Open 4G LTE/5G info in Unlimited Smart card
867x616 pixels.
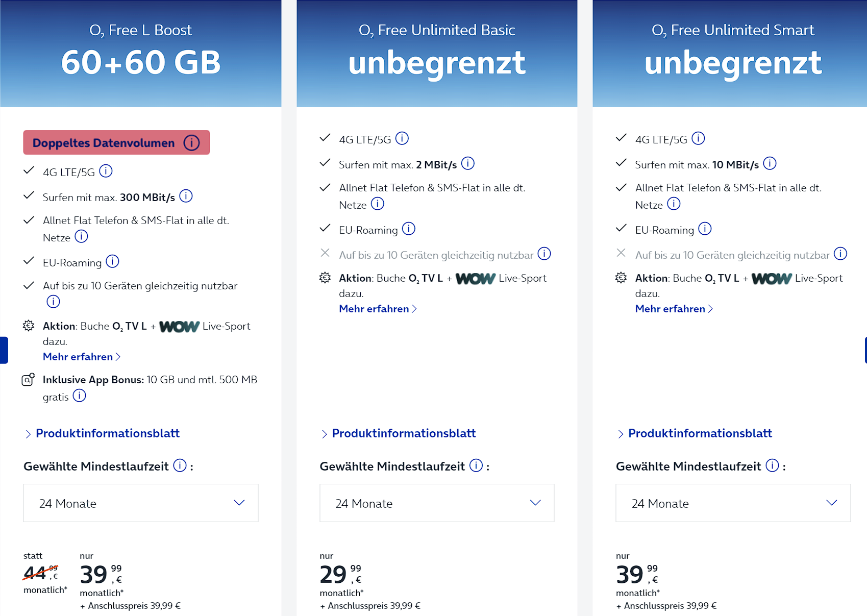[698, 138]
